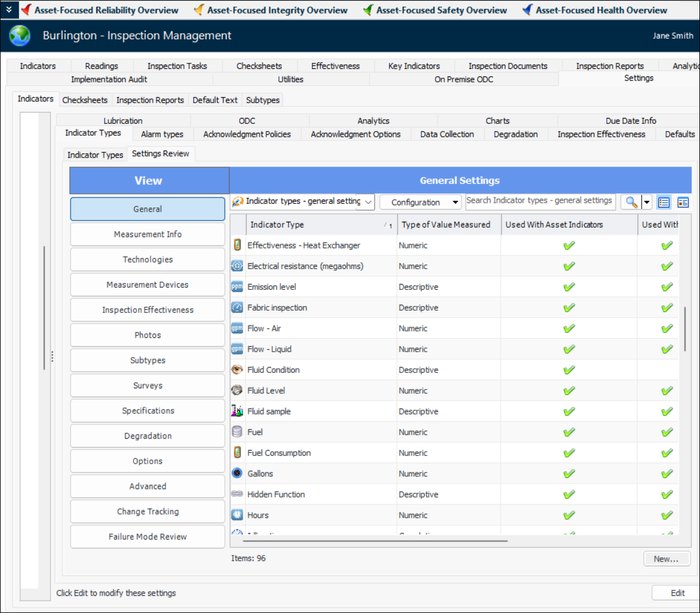Expand Indicator types - general settings dropdown

(x=368, y=202)
